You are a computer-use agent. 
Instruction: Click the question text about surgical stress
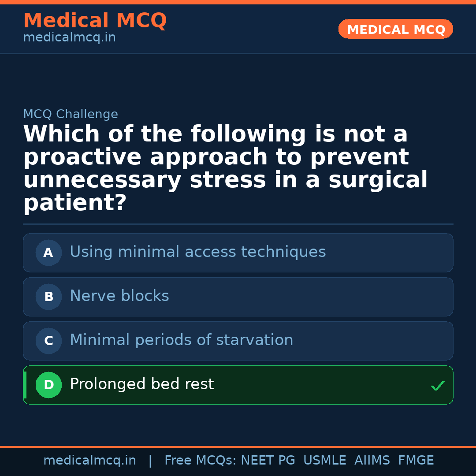[225, 168]
